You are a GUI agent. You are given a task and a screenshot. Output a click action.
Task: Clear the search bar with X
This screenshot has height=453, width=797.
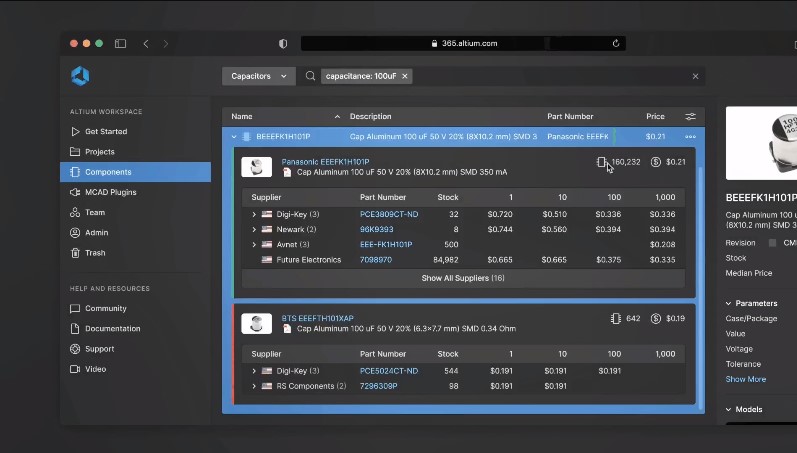(x=695, y=76)
